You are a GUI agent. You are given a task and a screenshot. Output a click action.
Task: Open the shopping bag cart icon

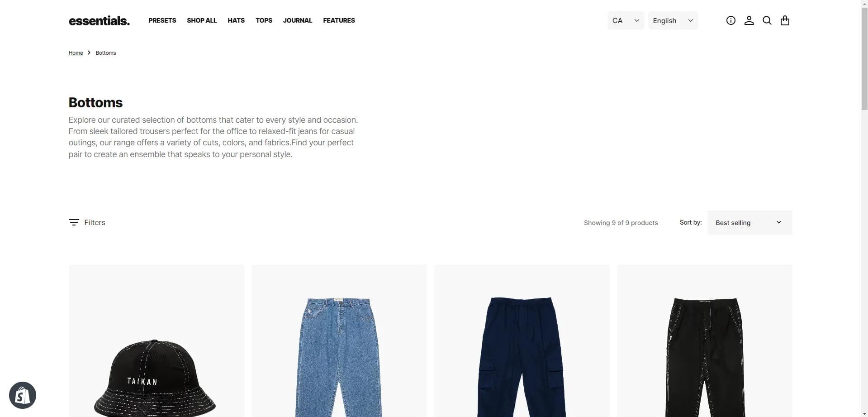[x=785, y=20]
